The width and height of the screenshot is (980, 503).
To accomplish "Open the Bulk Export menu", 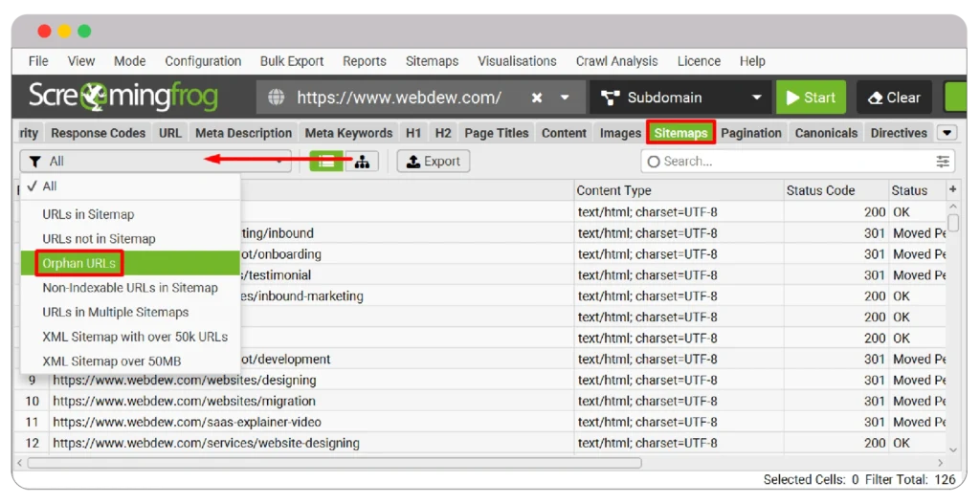I will (292, 61).
